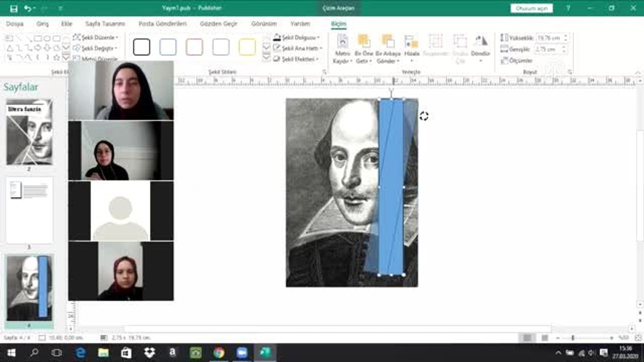This screenshot has height=362, width=644.
Task: Select page 4 thumbnail in Sayfalar panel
Action: coord(29,288)
